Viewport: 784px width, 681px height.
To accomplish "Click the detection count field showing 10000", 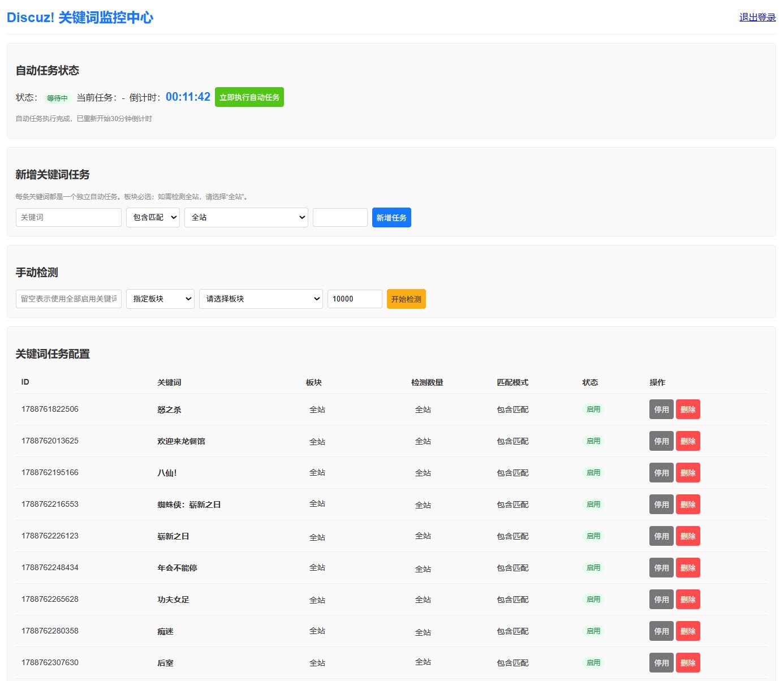I will [355, 299].
